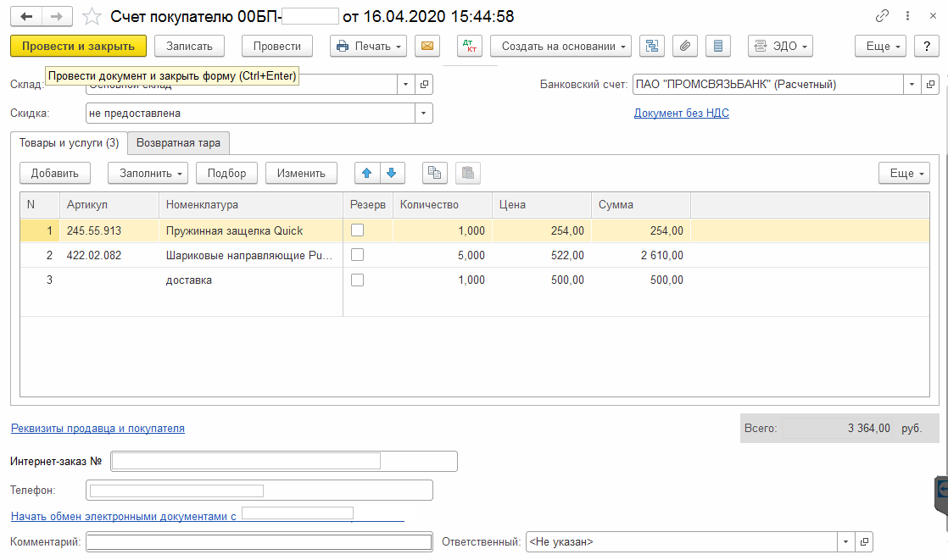
Task: Copy rows to clipboard icon
Action: (x=435, y=174)
